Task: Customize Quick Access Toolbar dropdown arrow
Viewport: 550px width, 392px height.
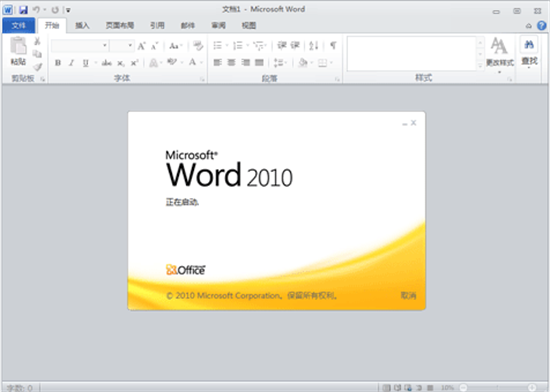Action: coord(68,10)
